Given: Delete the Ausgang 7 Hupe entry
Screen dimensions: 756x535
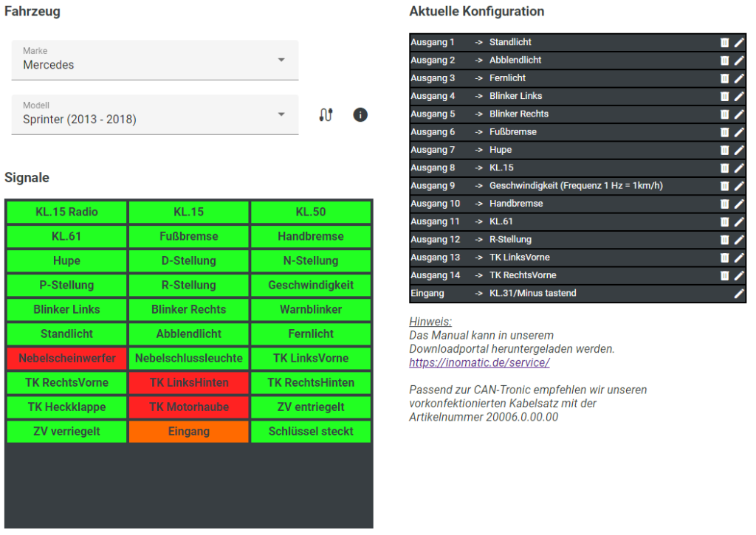Looking at the screenshot, I should tap(724, 150).
